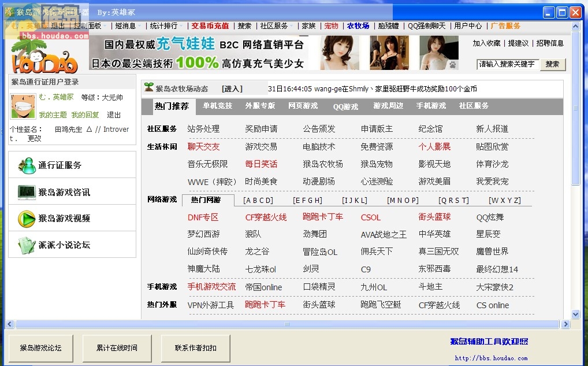The width and height of the screenshot is (588, 366).
Task: Click the user avatar picture in login panel
Action: [x=23, y=106]
